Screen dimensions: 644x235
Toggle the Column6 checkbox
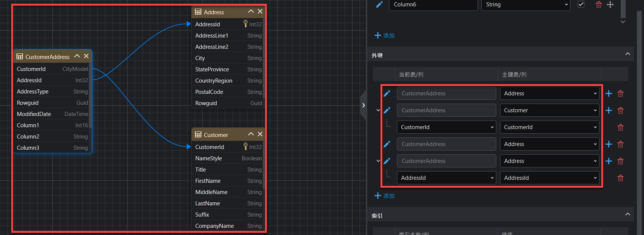click(581, 4)
